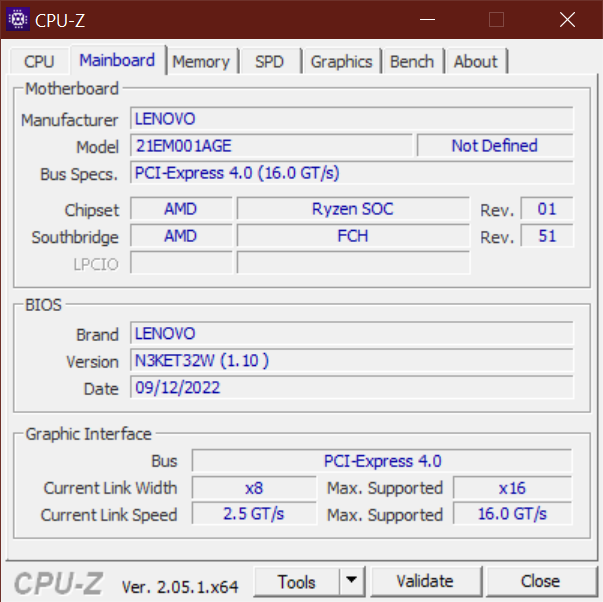This screenshot has height=602, width=603.
Task: Click the BIOS Version N3KET32W field
Action: pyautogui.click(x=351, y=360)
